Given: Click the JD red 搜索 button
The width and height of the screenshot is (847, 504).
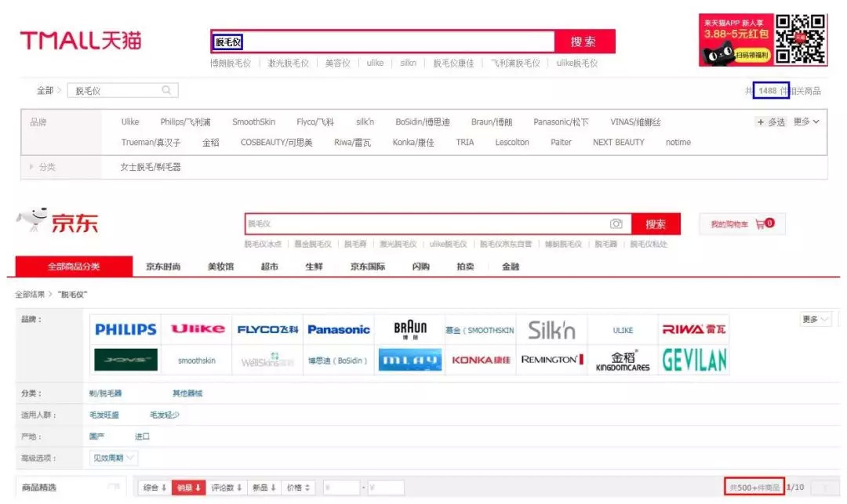Looking at the screenshot, I should pyautogui.click(x=655, y=224).
